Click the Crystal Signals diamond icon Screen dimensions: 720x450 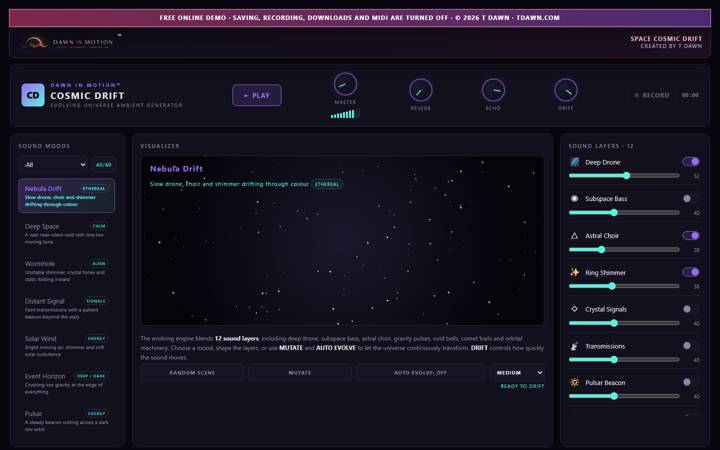coord(574,309)
